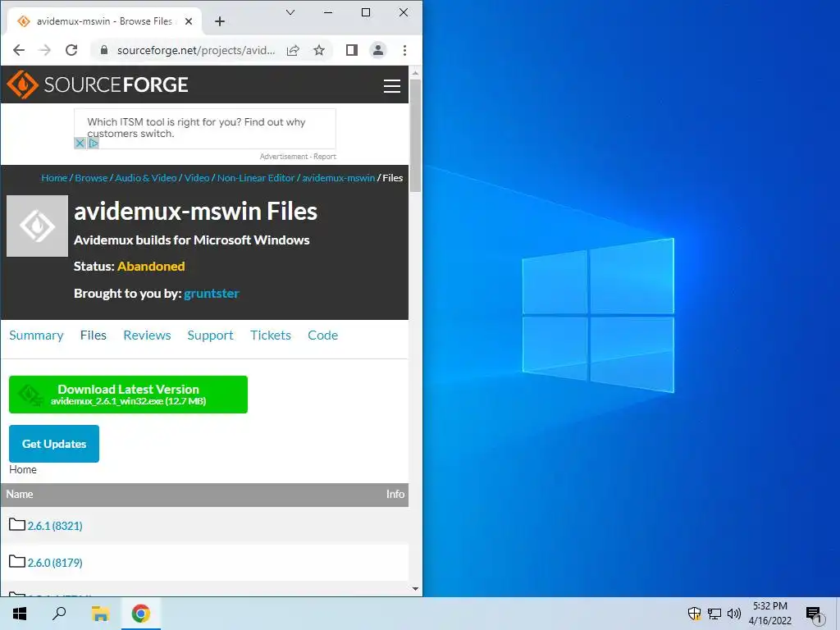The image size is (840, 630).
Task: Click Chrome icon in taskbar
Action: (x=141, y=614)
